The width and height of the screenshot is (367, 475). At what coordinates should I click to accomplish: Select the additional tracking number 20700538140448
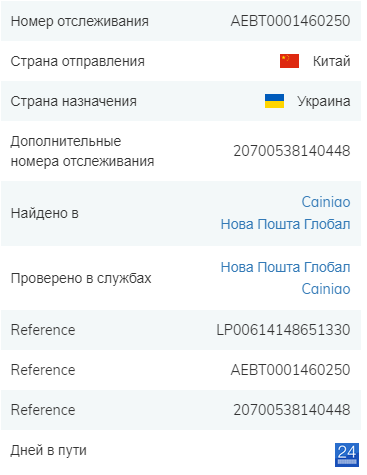(292, 151)
